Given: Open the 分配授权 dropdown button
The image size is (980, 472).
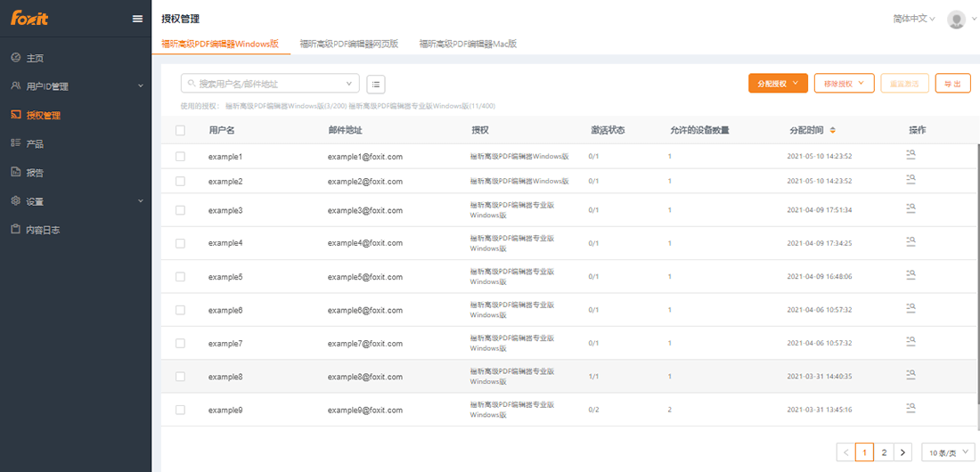Looking at the screenshot, I should point(778,83).
